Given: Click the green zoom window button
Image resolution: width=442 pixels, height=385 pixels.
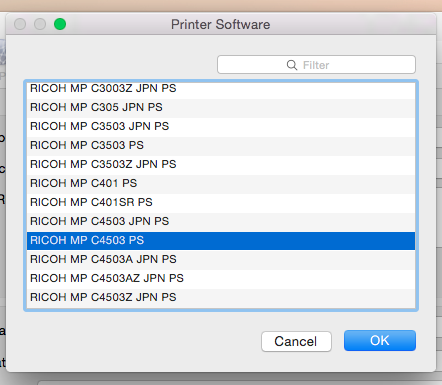Looking at the screenshot, I should [60, 24].
